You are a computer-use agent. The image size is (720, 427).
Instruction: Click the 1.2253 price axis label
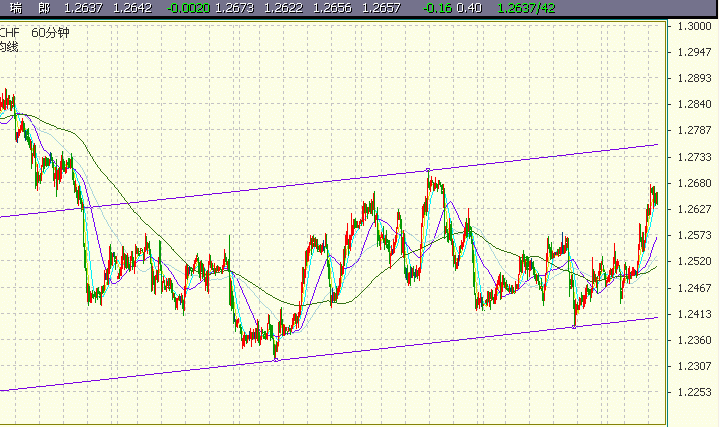click(x=695, y=392)
